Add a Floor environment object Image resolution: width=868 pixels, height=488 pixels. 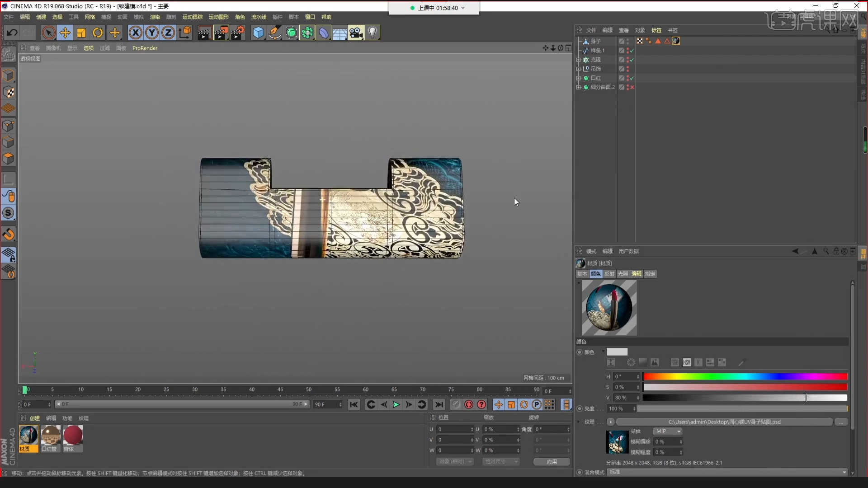[340, 33]
